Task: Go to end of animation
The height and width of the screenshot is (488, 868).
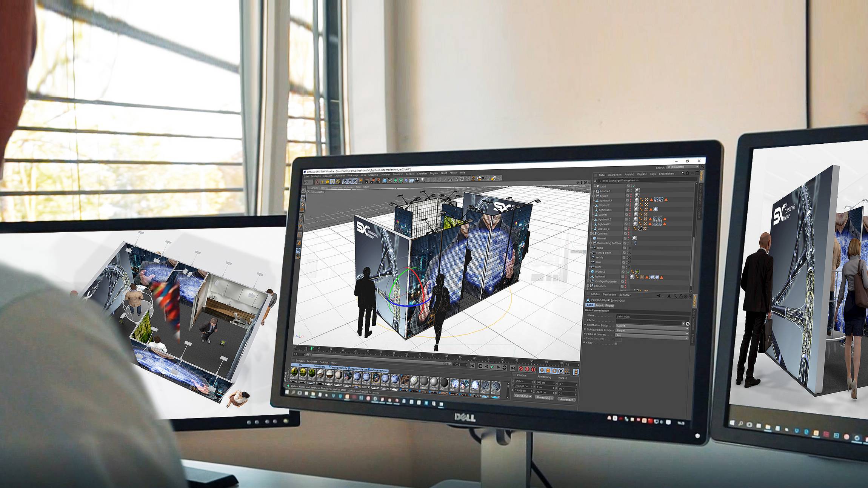Action: coord(512,368)
